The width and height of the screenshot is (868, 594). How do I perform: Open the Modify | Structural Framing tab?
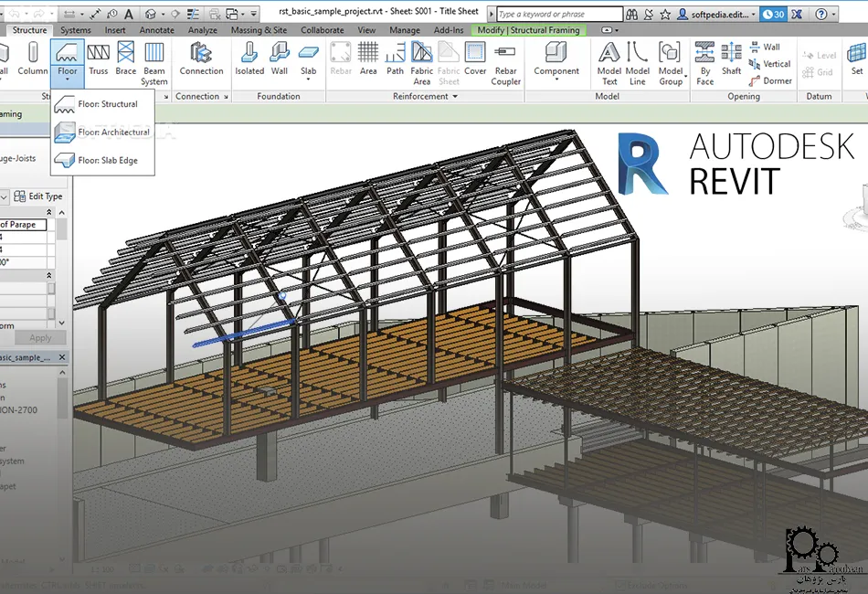(529, 30)
